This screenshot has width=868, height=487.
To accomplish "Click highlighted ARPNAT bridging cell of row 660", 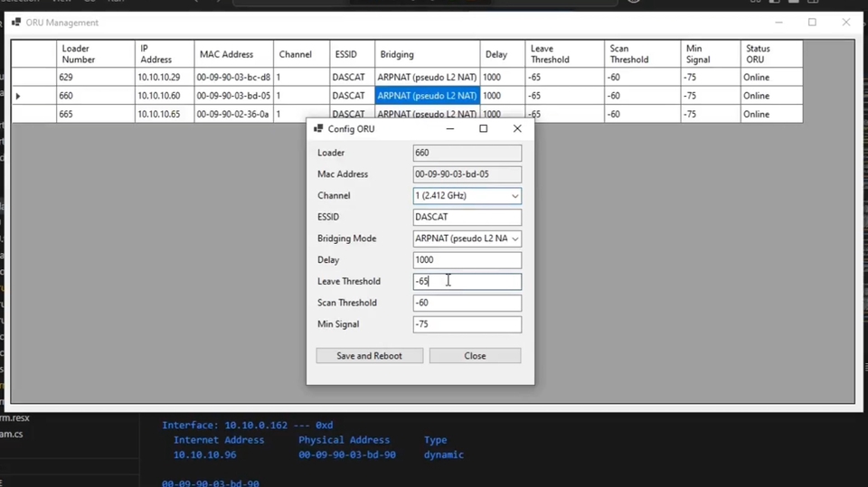I will pos(428,96).
